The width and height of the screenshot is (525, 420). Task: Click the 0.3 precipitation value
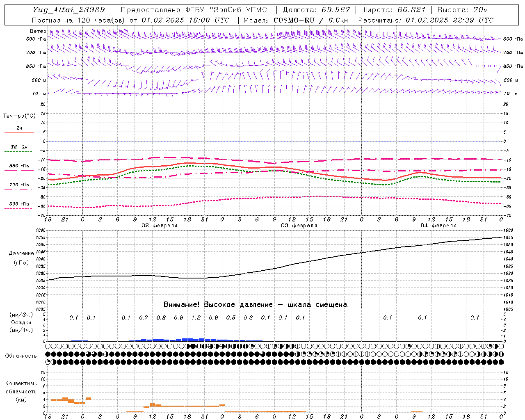[x=248, y=317]
